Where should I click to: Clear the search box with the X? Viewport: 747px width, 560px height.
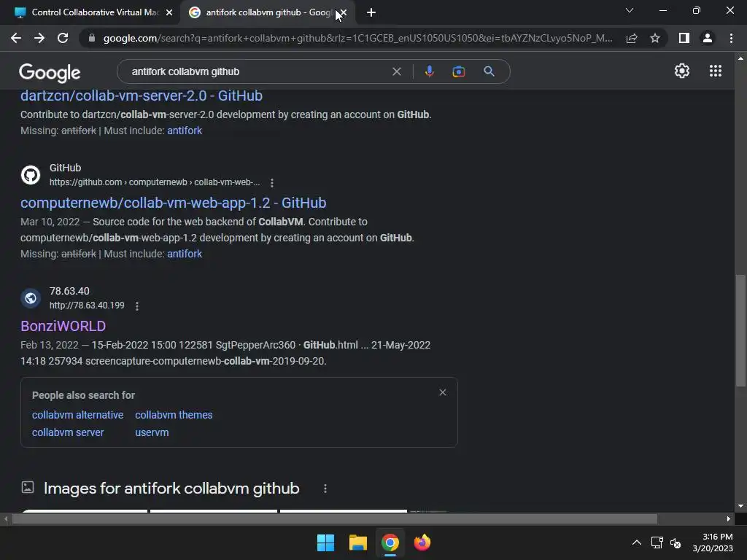[x=396, y=71]
